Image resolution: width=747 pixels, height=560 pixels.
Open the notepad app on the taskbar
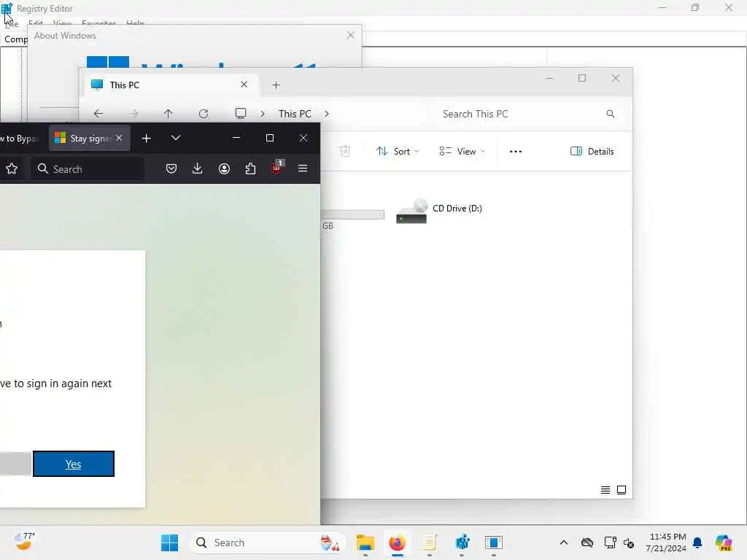coord(429,542)
